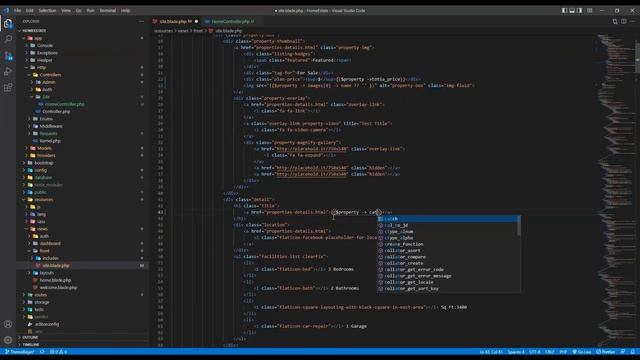
Task: Toggle panel layout button
Action: tap(572, 11)
